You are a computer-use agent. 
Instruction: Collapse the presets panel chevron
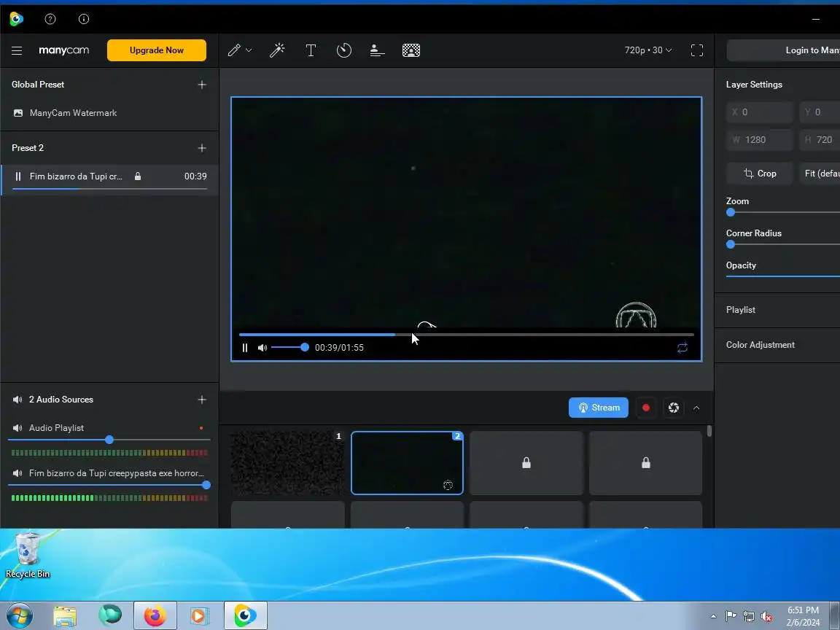(x=696, y=408)
